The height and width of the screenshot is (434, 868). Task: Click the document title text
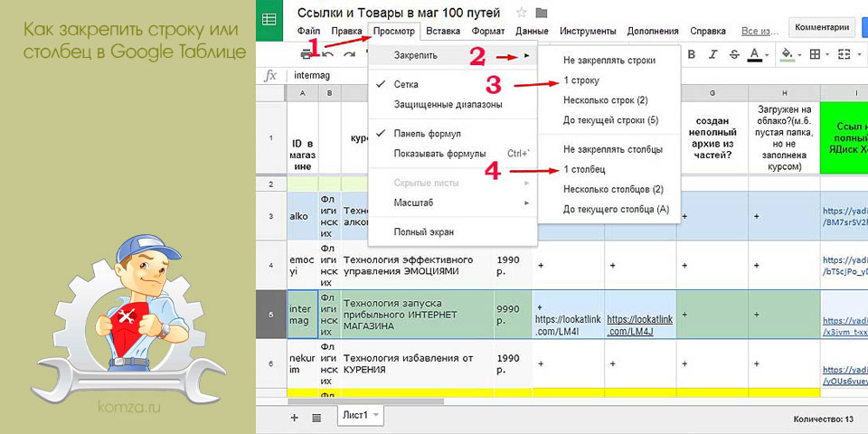click(x=399, y=13)
